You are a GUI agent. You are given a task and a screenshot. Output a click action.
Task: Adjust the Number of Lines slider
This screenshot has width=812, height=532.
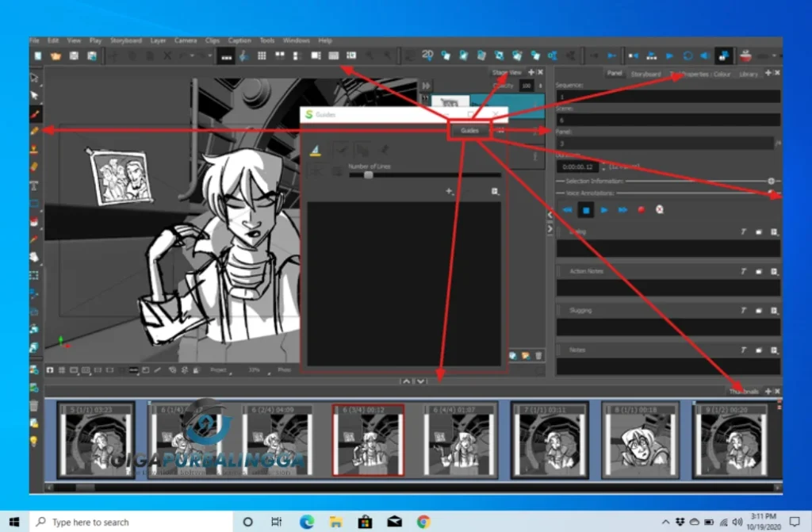368,175
